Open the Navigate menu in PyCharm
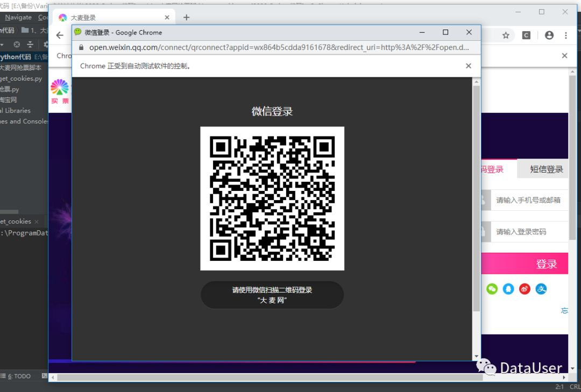This screenshot has width=581, height=392. tap(18, 17)
